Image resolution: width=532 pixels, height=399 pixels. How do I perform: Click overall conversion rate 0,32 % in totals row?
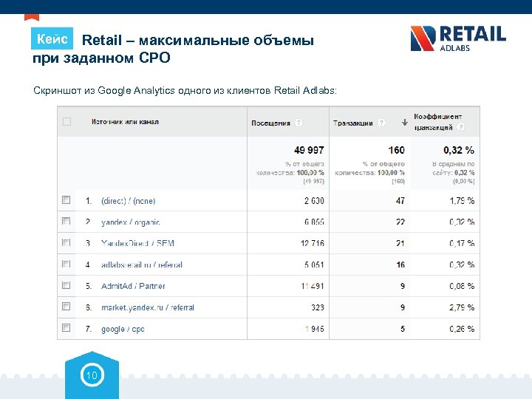point(459,150)
